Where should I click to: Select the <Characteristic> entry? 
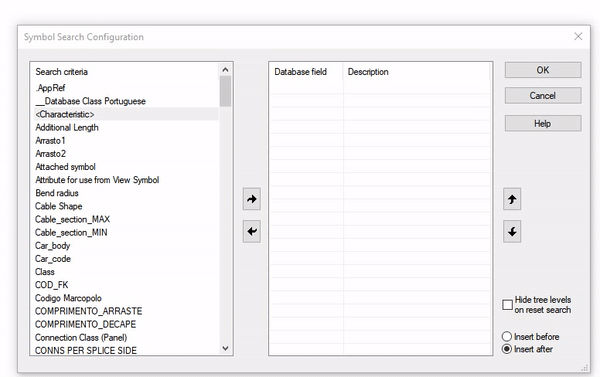[x=126, y=114]
